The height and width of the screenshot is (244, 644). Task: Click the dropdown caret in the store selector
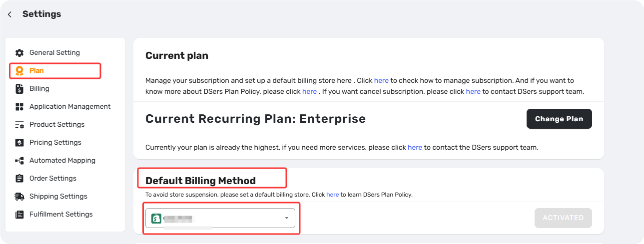pos(287,218)
